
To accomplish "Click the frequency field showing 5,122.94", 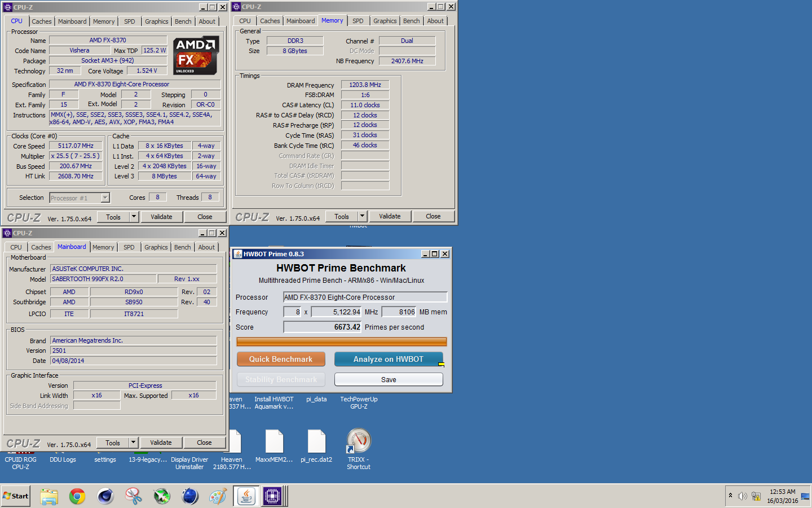I will pyautogui.click(x=336, y=312).
